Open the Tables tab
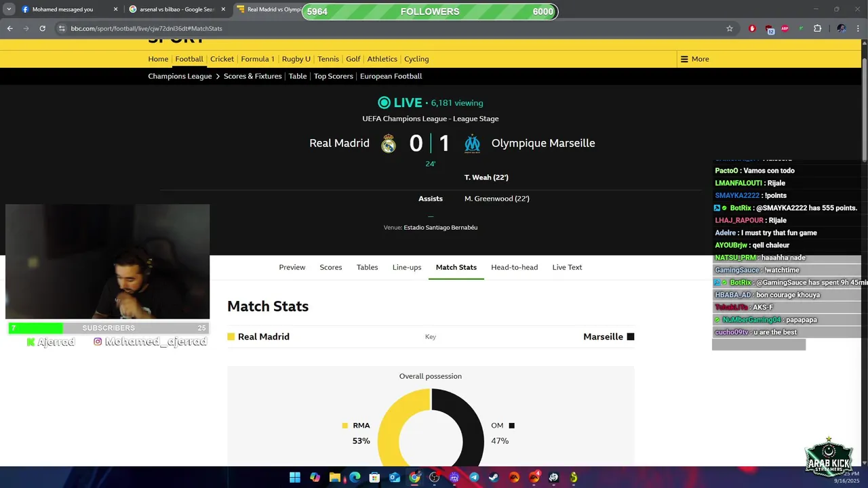Viewport: 868px width, 488px height. 368,267
